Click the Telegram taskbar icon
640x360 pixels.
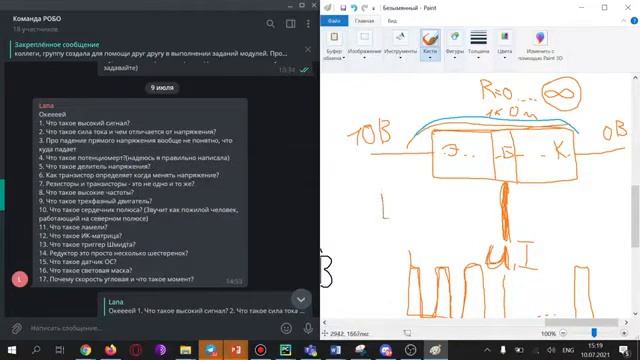(211, 350)
